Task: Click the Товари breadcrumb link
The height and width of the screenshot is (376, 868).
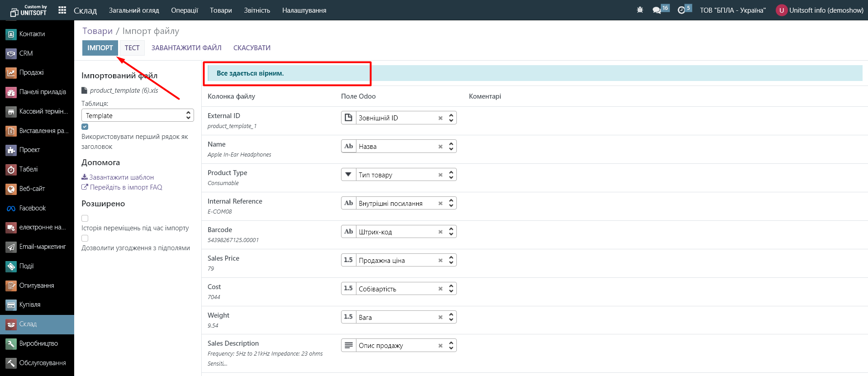Action: 97,31
